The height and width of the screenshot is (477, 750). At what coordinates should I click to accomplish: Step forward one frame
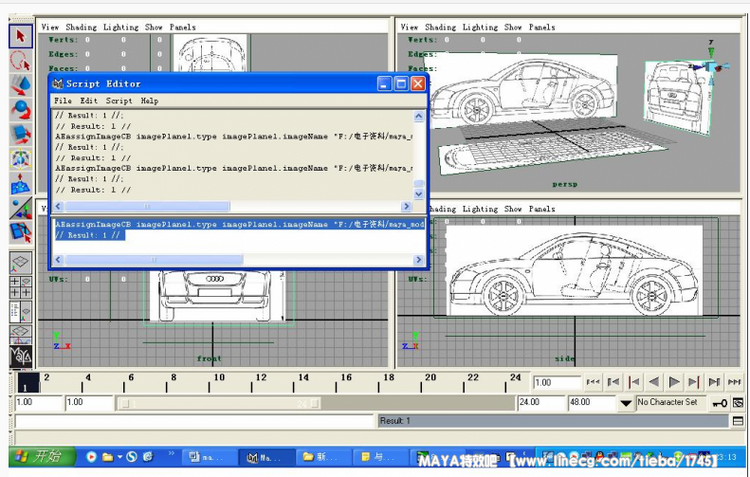coord(714,382)
